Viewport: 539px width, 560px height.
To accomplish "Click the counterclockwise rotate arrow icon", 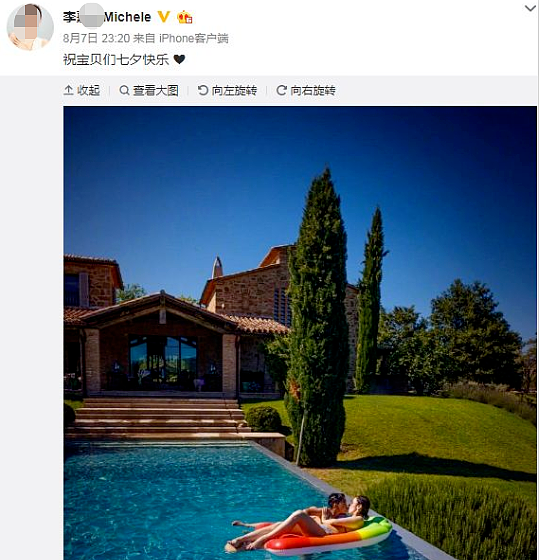I will point(203,90).
